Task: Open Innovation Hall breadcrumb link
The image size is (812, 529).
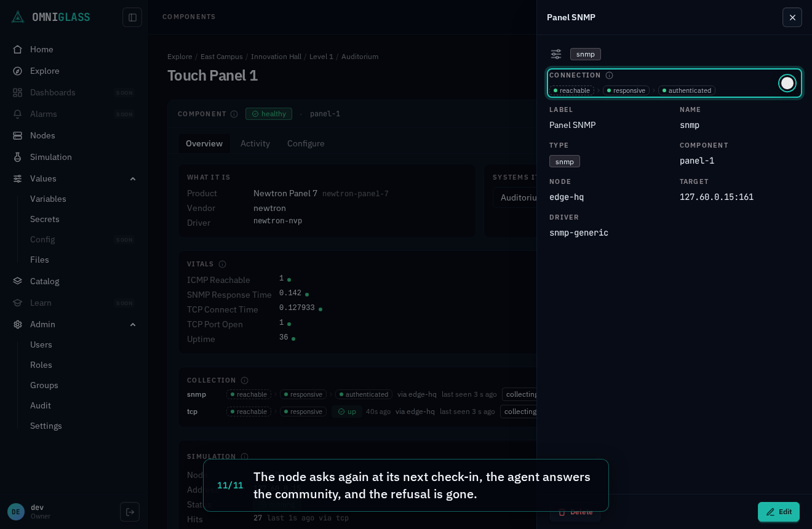Action: pyautogui.click(x=276, y=57)
